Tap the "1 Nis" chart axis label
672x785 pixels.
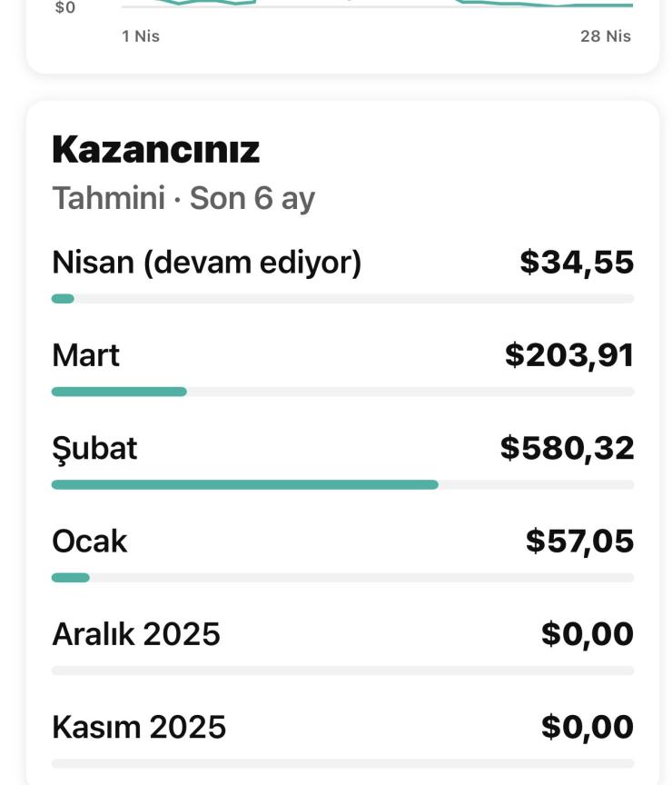tap(141, 36)
